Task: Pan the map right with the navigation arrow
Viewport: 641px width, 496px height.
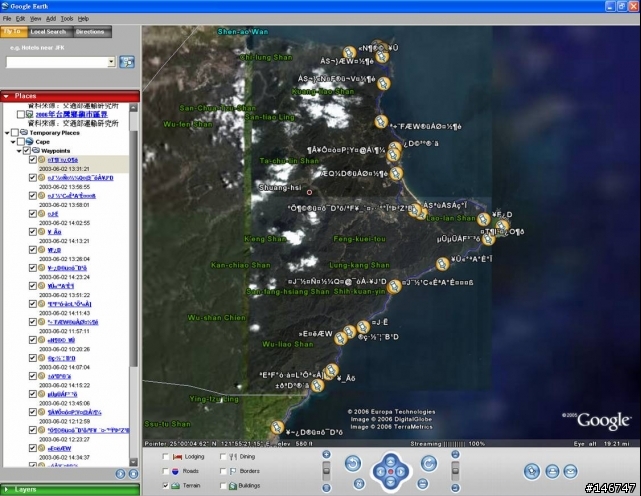Action: pos(401,472)
